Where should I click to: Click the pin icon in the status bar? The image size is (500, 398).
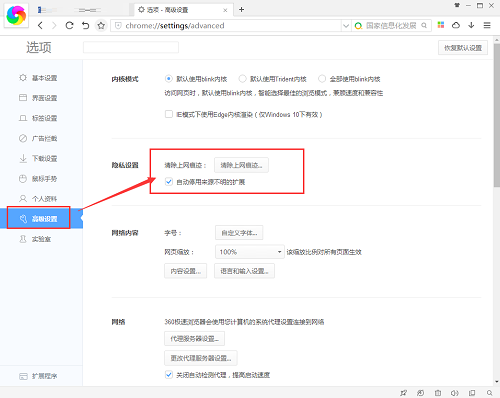(x=403, y=393)
